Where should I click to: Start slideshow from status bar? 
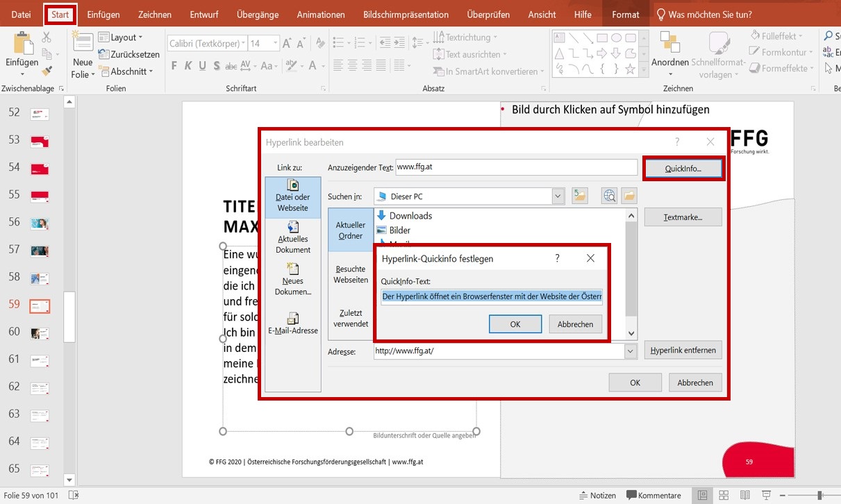[x=765, y=495]
